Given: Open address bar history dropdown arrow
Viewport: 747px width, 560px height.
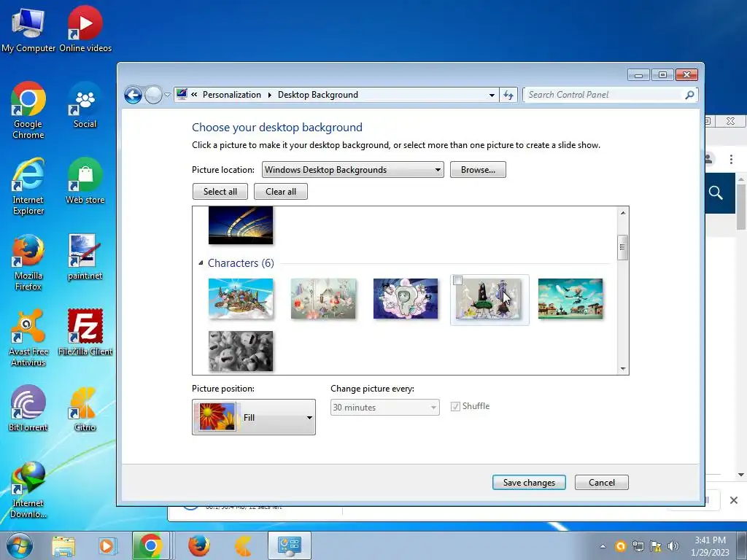Looking at the screenshot, I should point(492,95).
